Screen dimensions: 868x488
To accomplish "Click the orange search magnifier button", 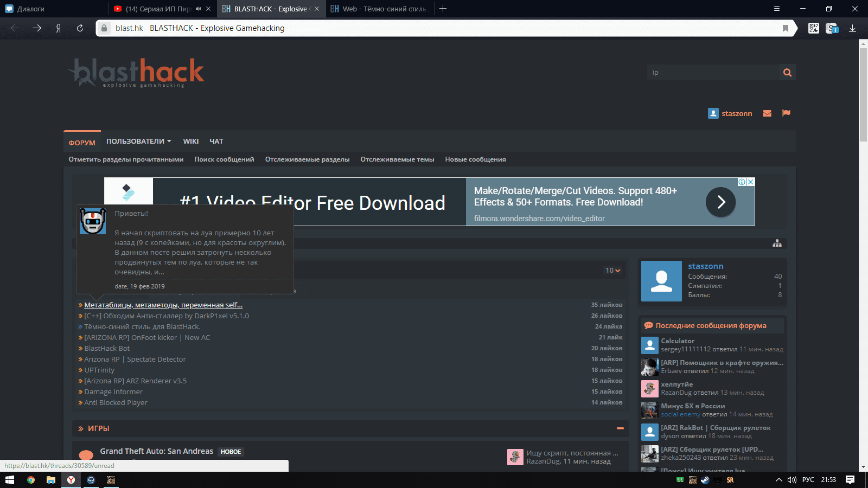I will [x=787, y=73].
